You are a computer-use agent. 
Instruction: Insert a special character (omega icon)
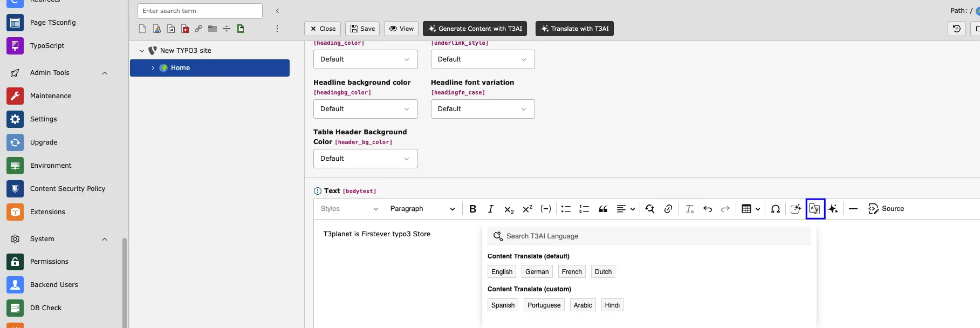[x=776, y=209]
